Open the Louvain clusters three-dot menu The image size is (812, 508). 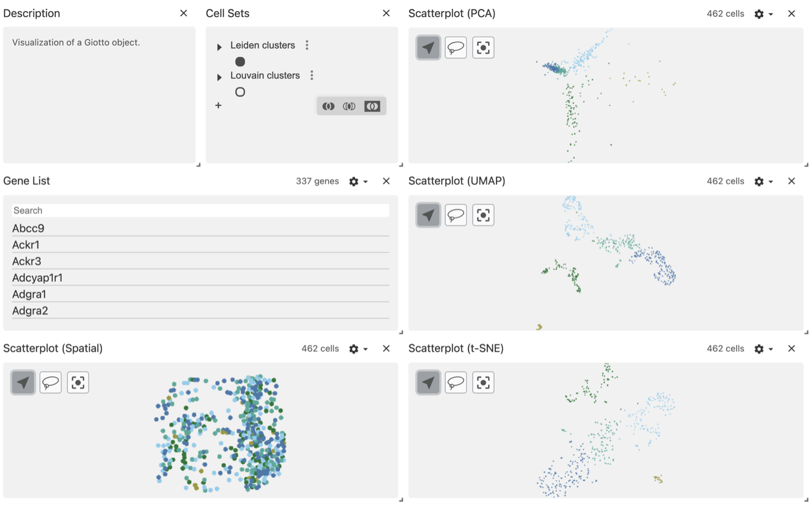311,76
